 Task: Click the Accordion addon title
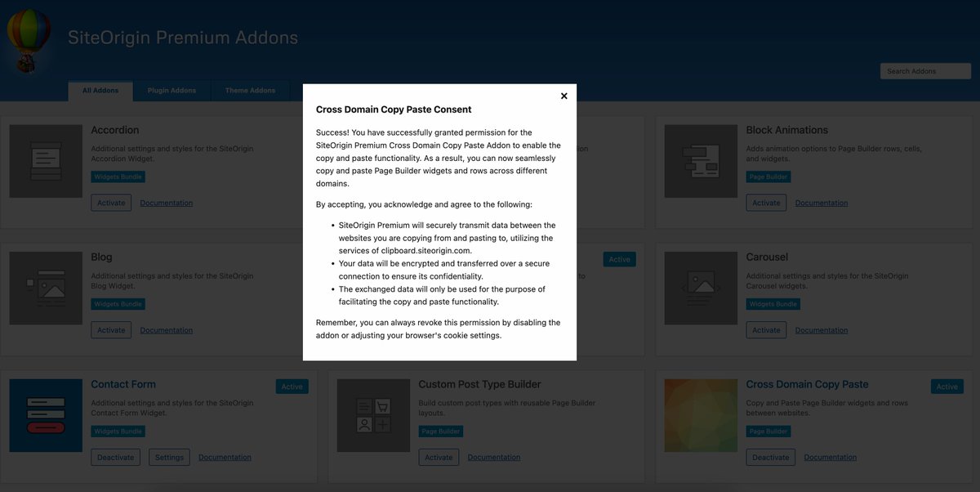pos(115,130)
